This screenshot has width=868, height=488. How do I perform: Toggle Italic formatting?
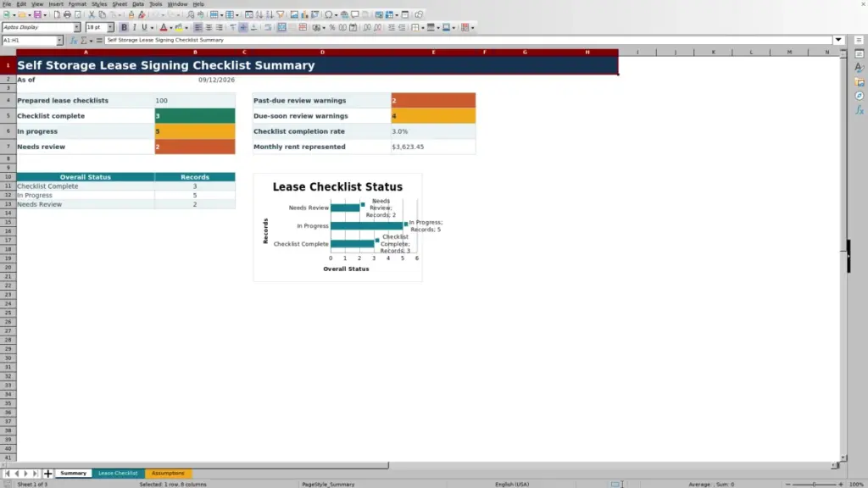pos(134,28)
